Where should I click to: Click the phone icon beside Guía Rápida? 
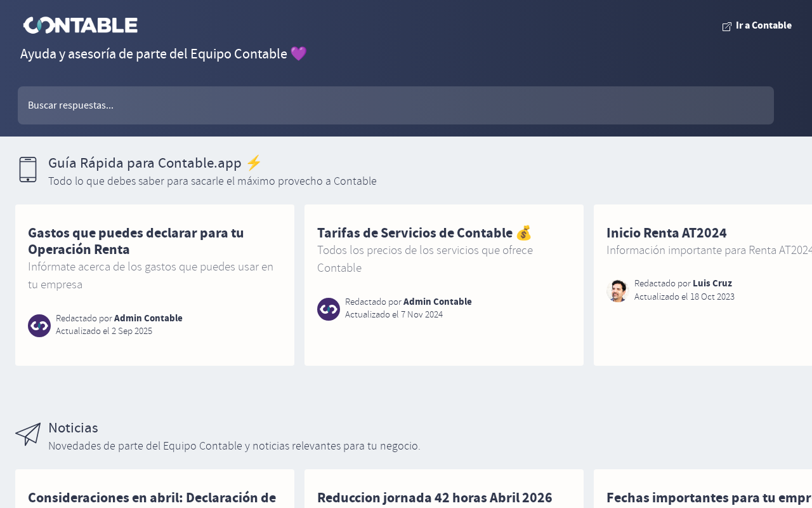[x=28, y=170]
